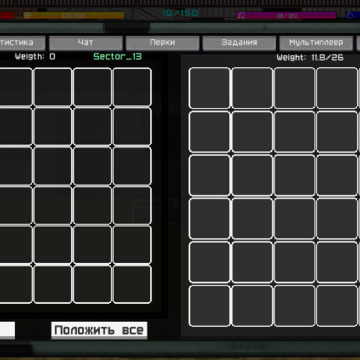Click the blue icon at the top right edge
The height and width of the screenshot is (360, 360).
point(350,15)
